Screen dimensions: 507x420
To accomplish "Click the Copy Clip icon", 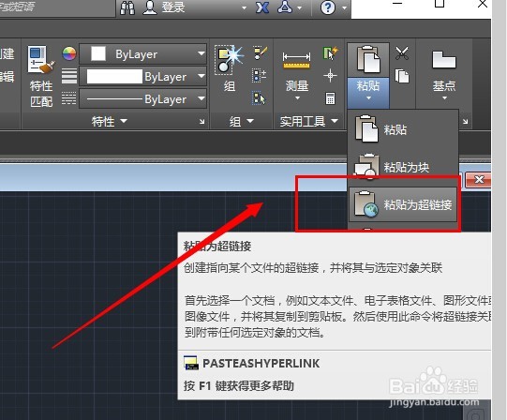I will 402,76.
